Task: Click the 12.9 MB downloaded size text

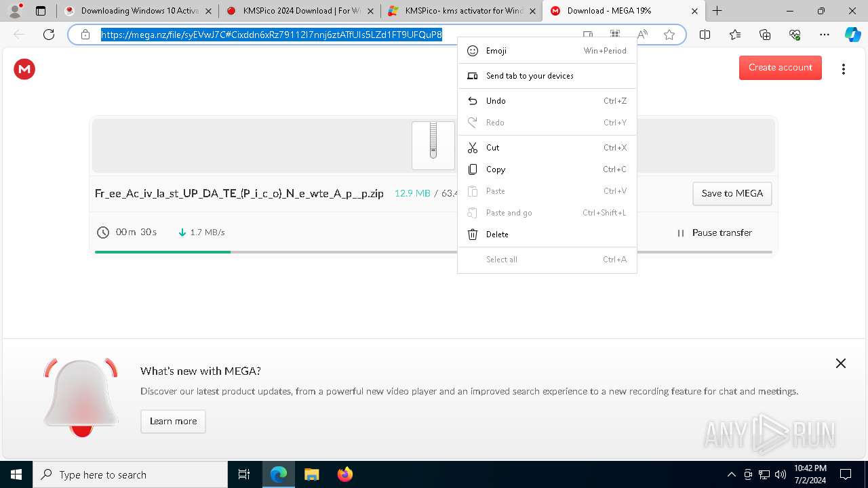Action: point(412,193)
